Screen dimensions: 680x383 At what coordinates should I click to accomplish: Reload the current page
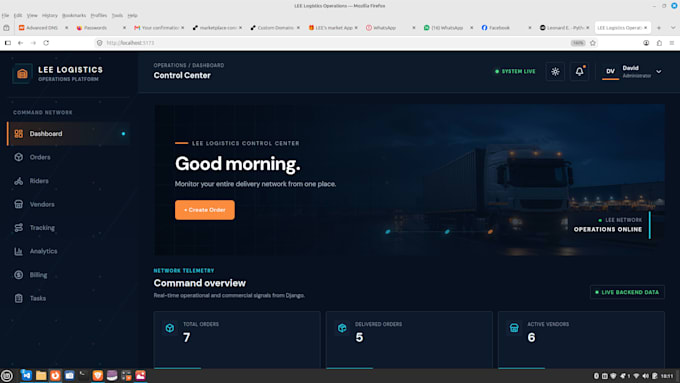46,43
